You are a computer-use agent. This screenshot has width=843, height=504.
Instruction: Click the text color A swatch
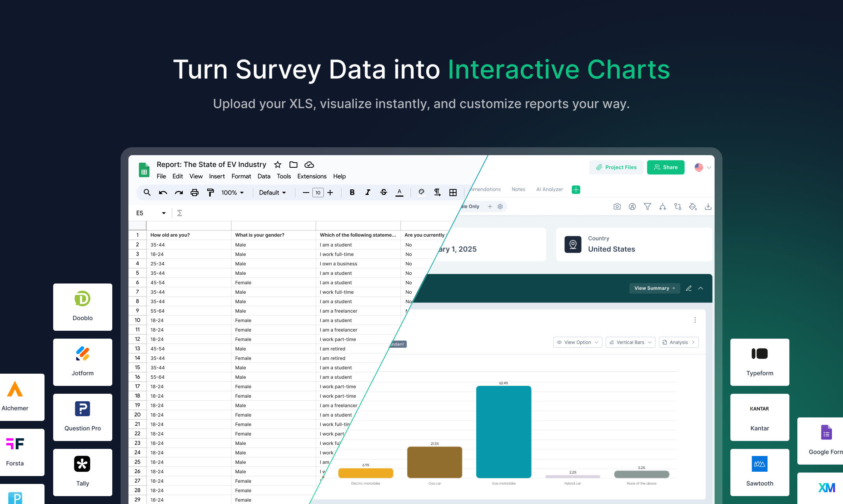point(399,193)
